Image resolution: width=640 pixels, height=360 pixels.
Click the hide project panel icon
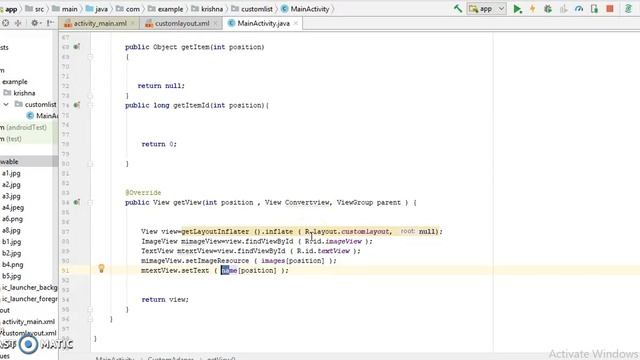pos(50,23)
